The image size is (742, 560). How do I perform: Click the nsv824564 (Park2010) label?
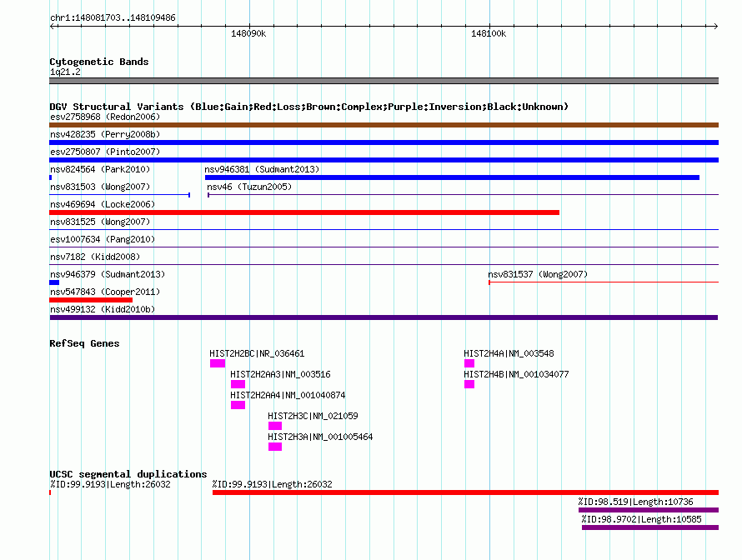click(100, 169)
